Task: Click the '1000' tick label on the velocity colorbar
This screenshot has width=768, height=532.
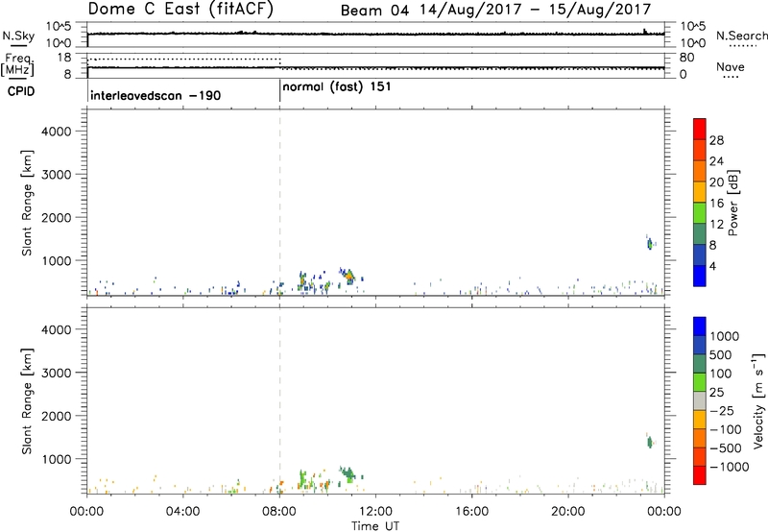Action: [x=725, y=336]
